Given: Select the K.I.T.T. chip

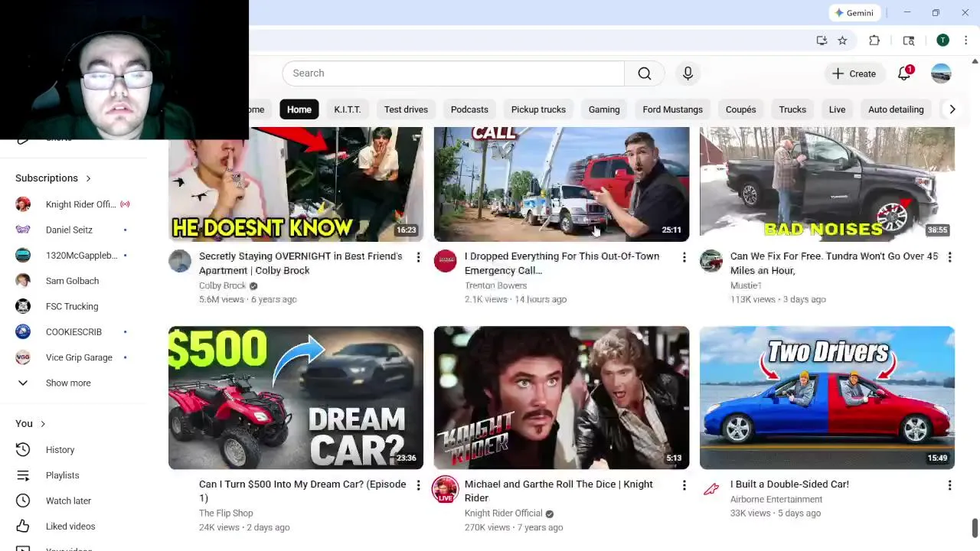Looking at the screenshot, I should coord(348,109).
